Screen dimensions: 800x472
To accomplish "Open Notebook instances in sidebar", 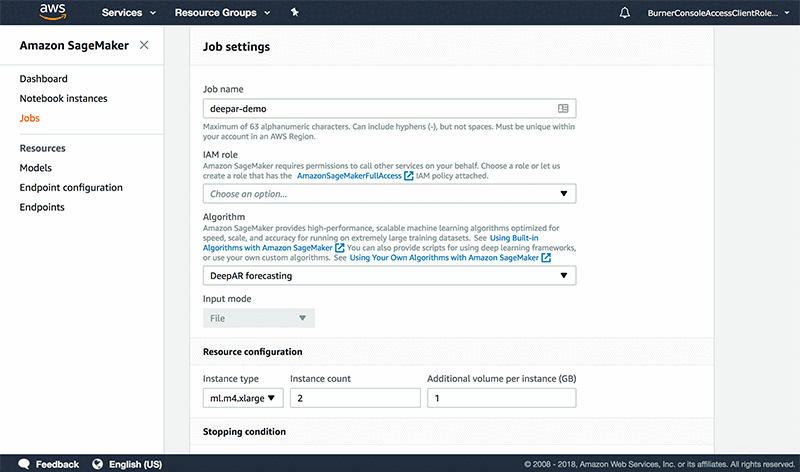I will pyautogui.click(x=63, y=98).
